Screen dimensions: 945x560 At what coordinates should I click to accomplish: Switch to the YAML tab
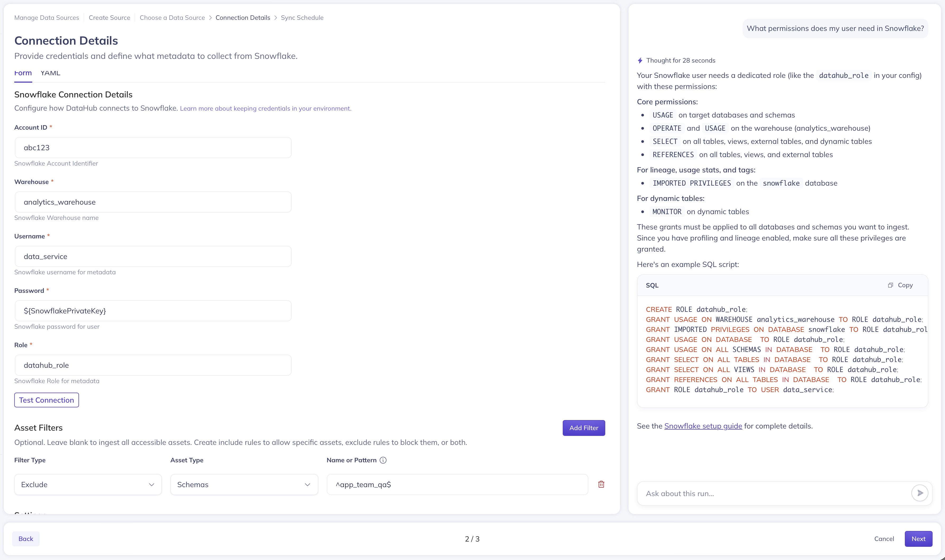click(x=50, y=73)
